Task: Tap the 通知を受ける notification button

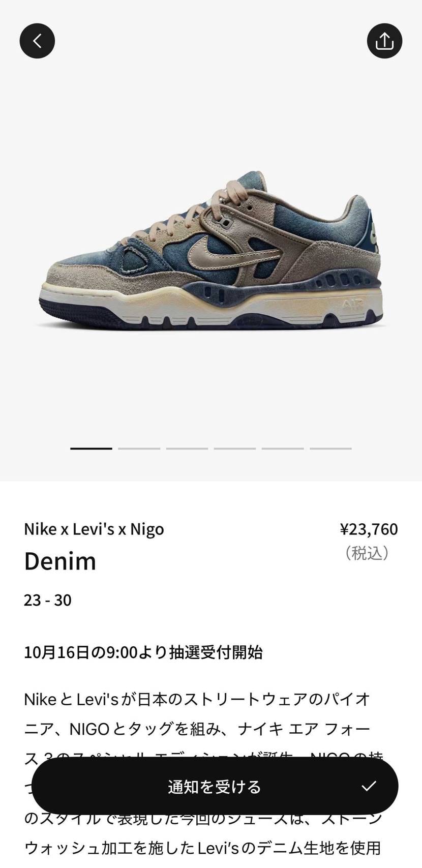Action: click(215, 786)
